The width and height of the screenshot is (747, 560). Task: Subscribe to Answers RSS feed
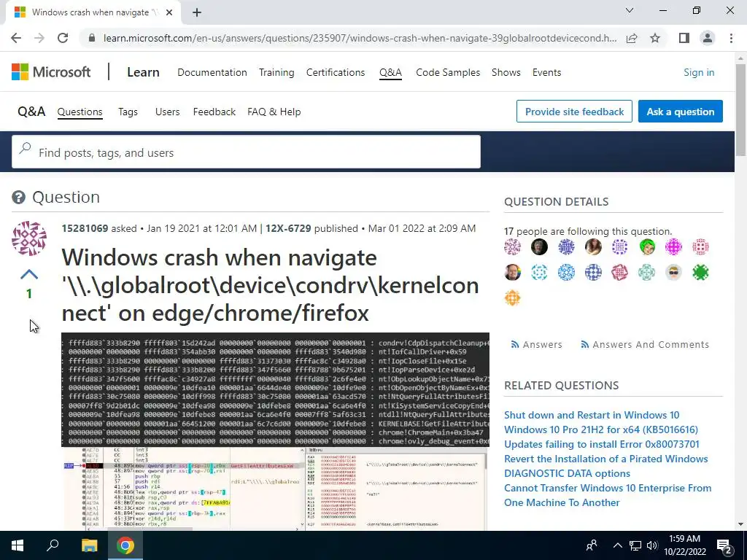(536, 344)
